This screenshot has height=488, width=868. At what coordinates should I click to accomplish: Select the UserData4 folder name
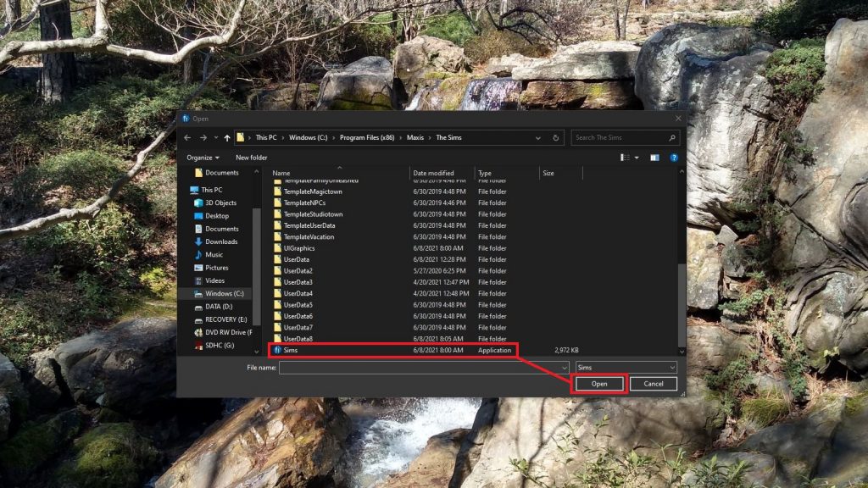[x=298, y=294]
